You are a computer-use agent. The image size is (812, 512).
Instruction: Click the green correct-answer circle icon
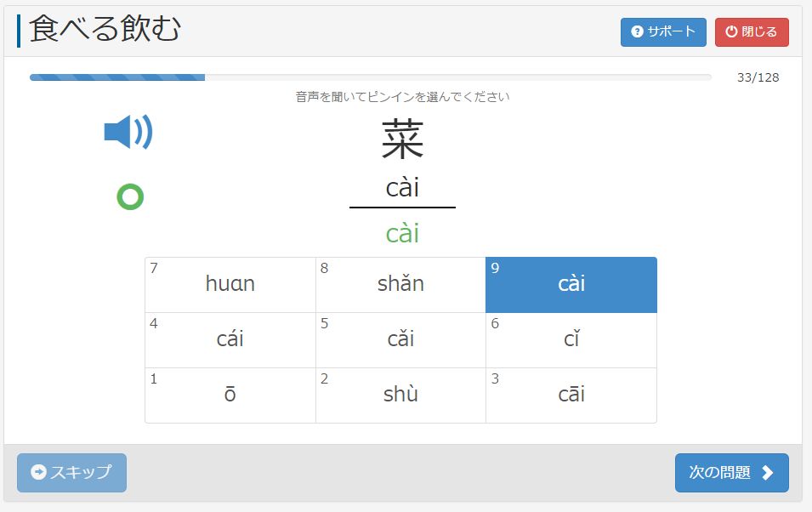130,197
